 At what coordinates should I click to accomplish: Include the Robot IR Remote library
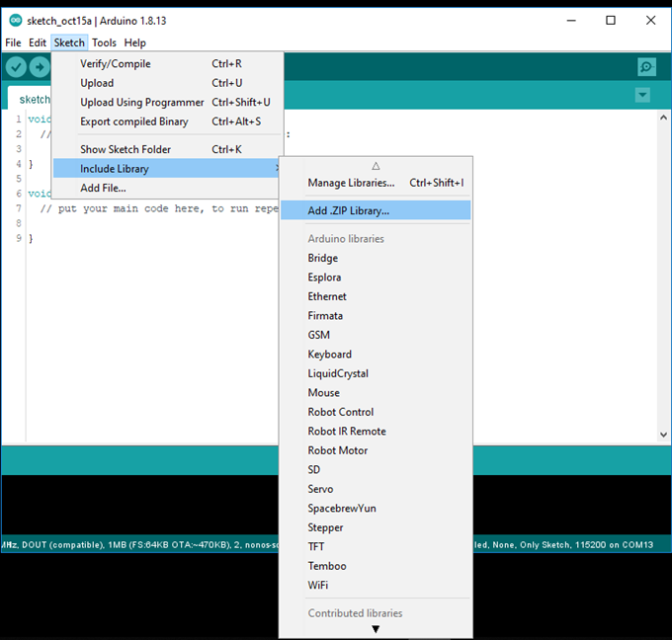click(x=376, y=432)
